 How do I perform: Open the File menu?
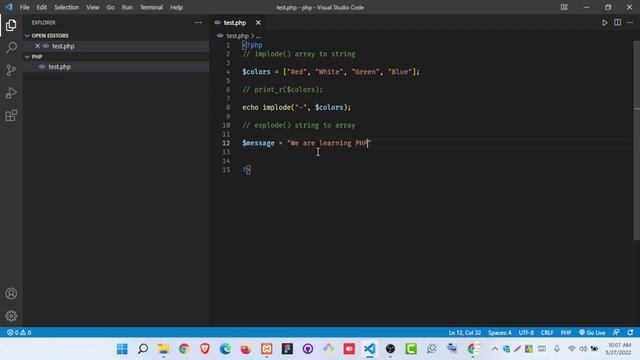[x=24, y=7]
